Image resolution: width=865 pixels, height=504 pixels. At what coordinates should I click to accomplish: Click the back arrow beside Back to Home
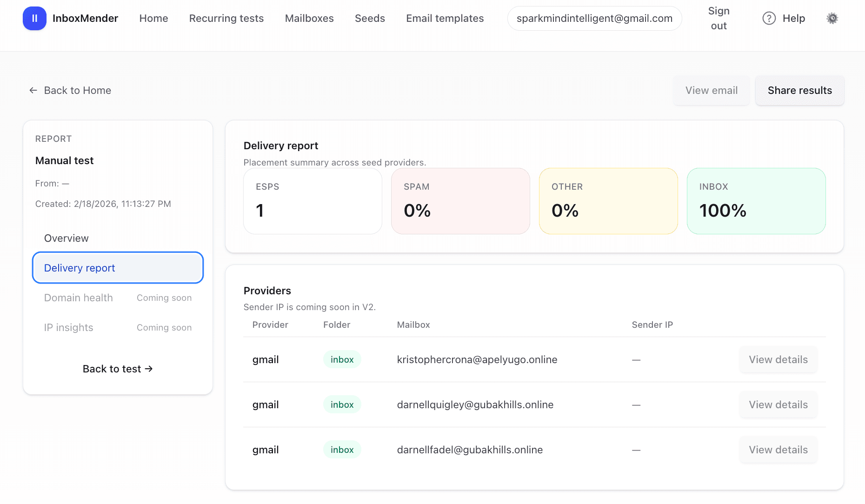pyautogui.click(x=33, y=90)
